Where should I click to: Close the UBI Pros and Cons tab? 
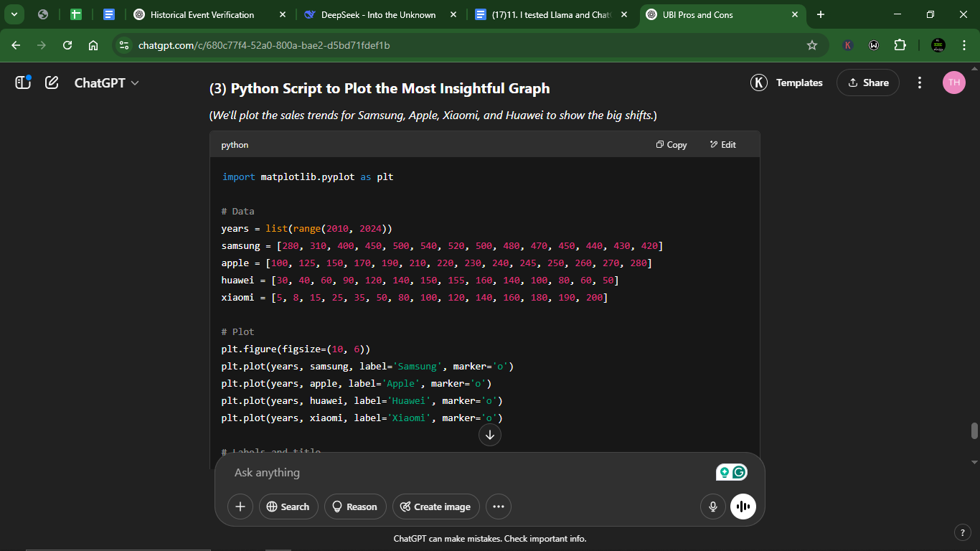[x=795, y=14]
